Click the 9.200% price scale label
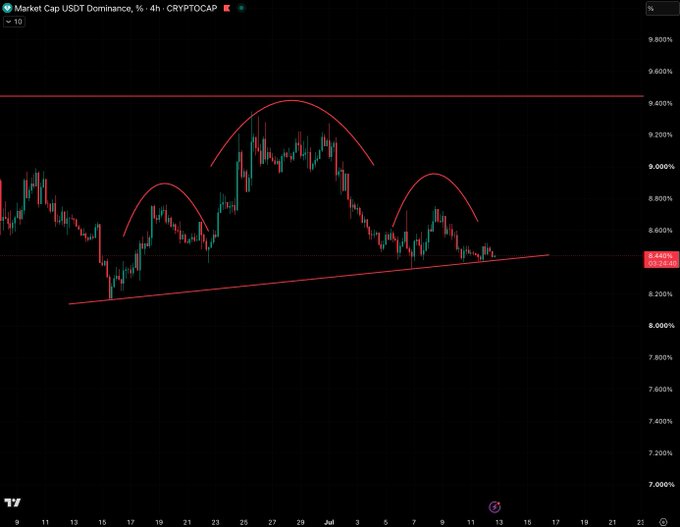680x527 pixels. click(x=660, y=135)
